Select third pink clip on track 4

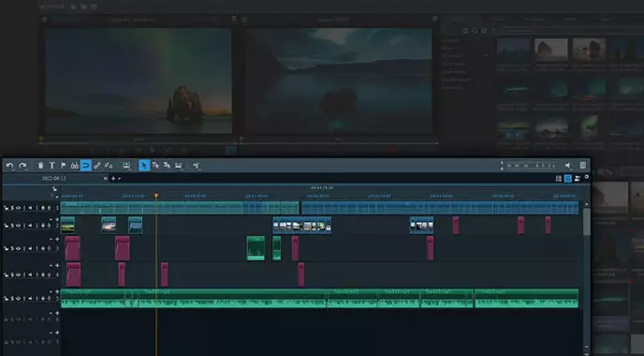[x=165, y=274]
